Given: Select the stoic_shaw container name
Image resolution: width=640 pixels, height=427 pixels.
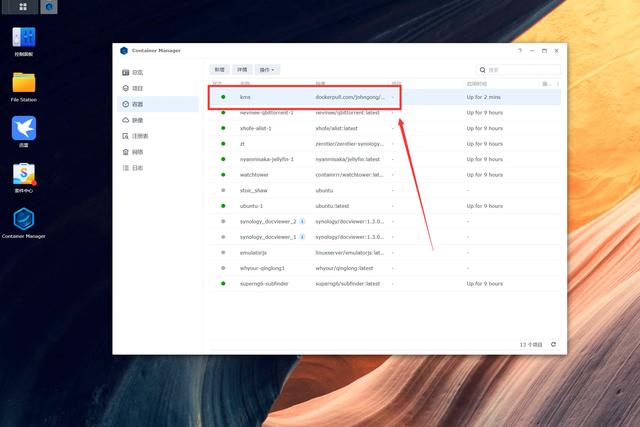Looking at the screenshot, I should tap(253, 190).
